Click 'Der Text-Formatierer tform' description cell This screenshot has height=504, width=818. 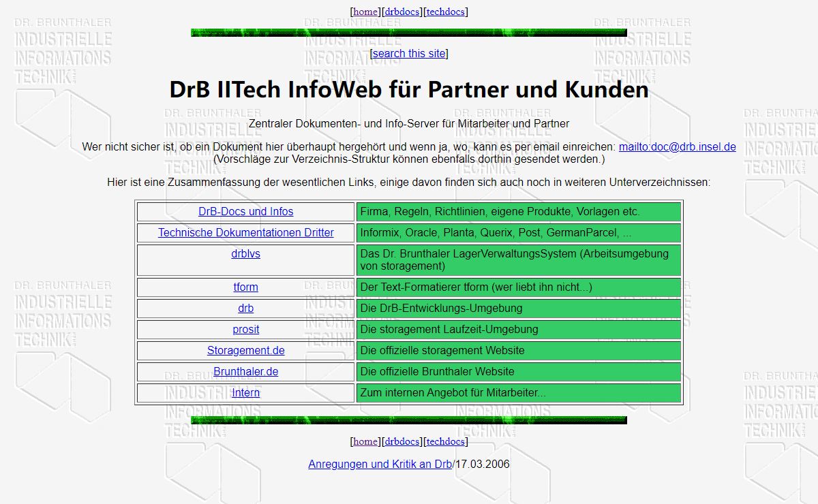click(519, 287)
